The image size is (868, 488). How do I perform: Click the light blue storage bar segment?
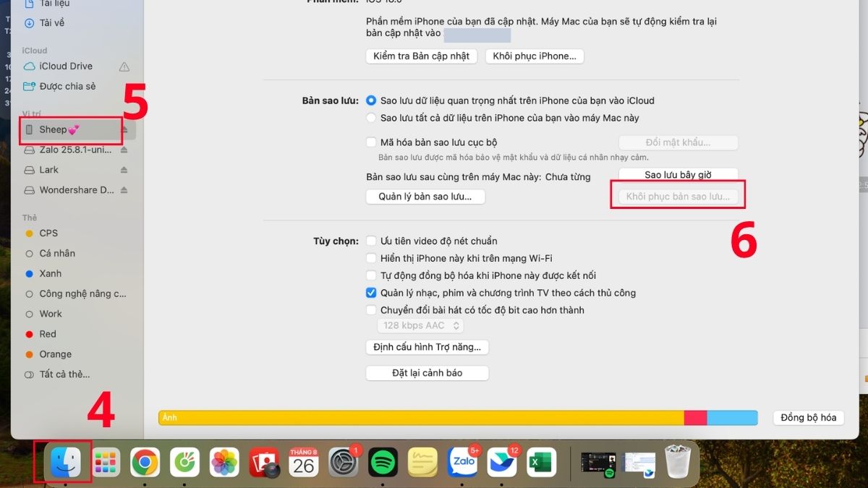coord(732,418)
